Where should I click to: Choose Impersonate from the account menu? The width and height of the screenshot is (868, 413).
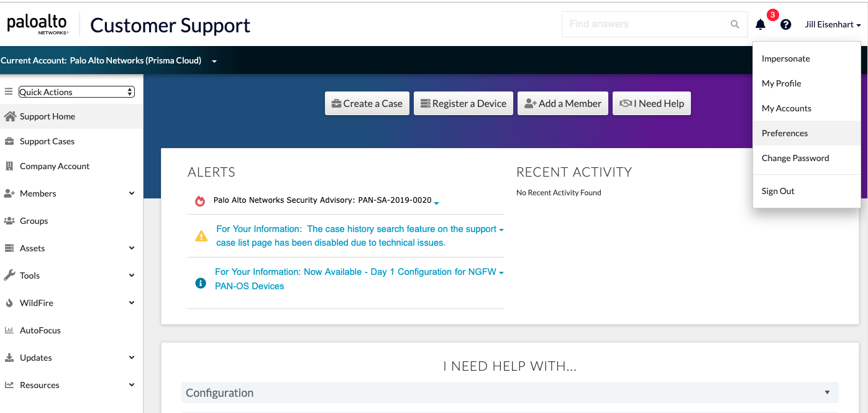(786, 58)
